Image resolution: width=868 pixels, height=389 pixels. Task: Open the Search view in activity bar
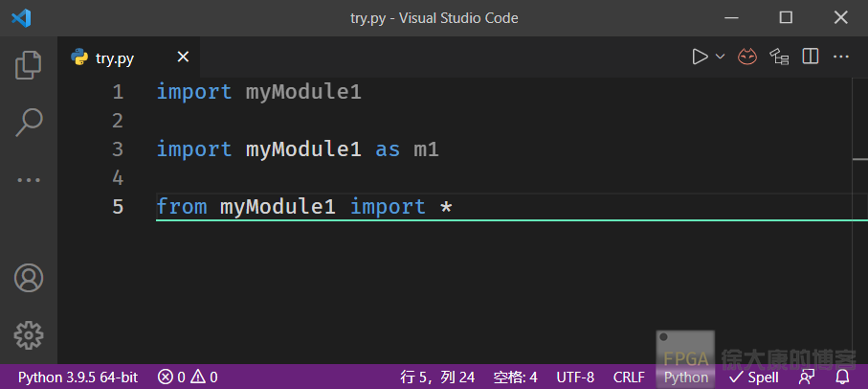[29, 122]
